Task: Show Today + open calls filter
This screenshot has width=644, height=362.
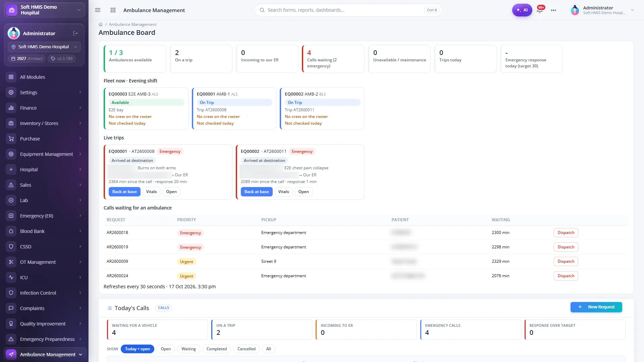Action: pos(138,349)
